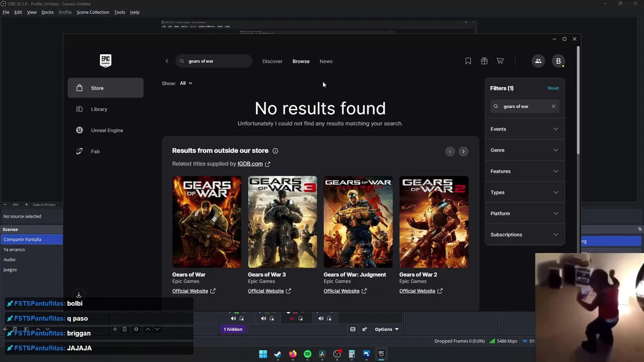Select the Ya arranco scene in OBS
Screen dimensions: 644x362
(31, 249)
